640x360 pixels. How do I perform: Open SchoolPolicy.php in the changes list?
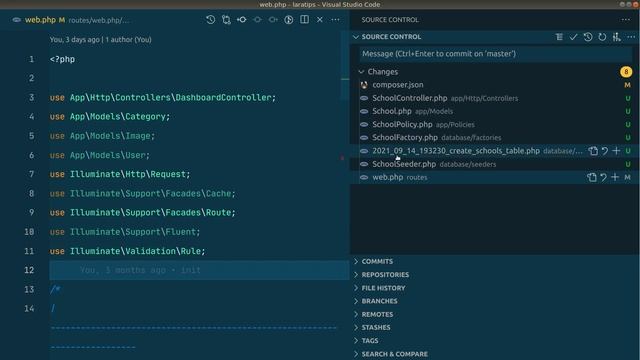point(402,124)
